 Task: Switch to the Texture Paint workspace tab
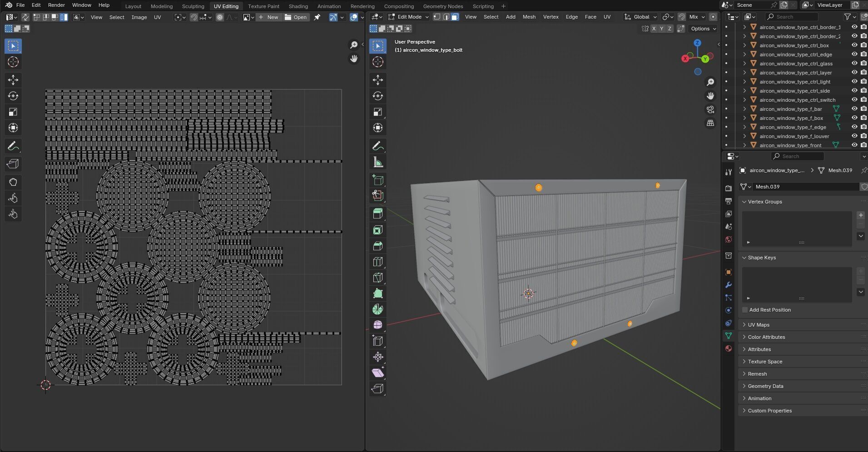tap(263, 6)
